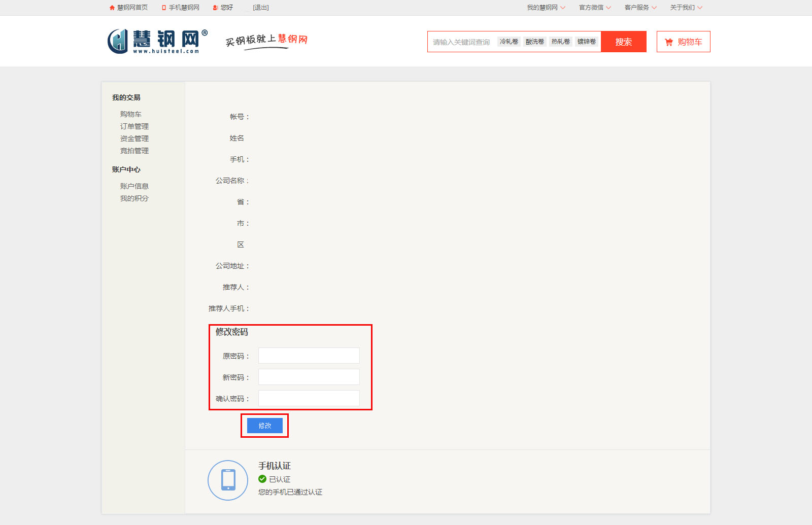
Task: Click the keyword search input box
Action: pos(462,42)
